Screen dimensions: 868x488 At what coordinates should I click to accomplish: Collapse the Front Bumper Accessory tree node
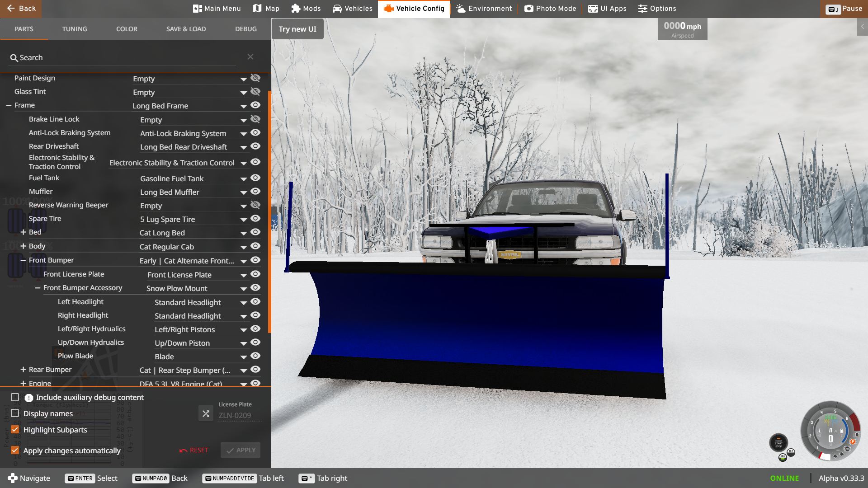pyautogui.click(x=38, y=288)
